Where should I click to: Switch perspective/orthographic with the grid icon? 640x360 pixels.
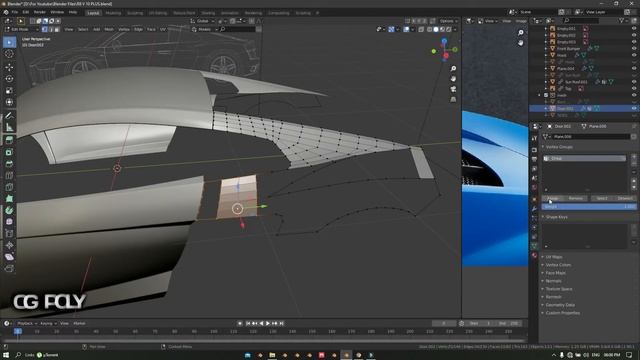click(453, 99)
